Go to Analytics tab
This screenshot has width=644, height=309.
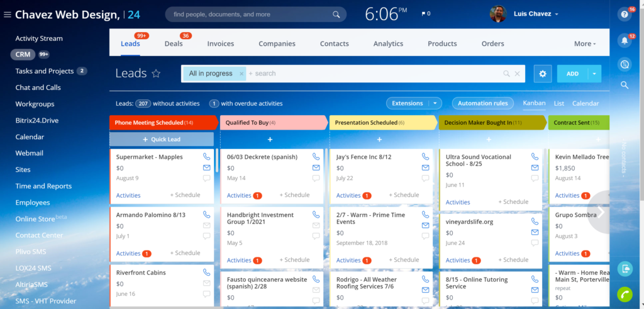tap(388, 43)
